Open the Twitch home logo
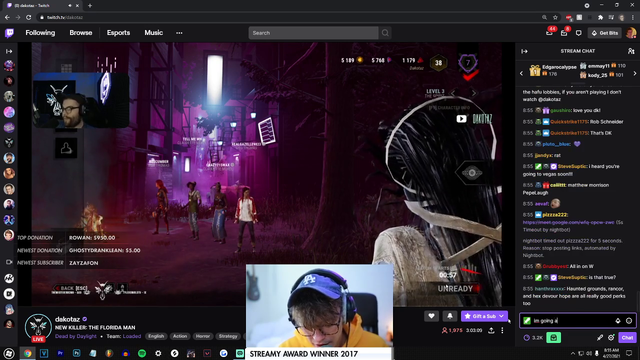The height and width of the screenshot is (360, 640). coord(9,33)
